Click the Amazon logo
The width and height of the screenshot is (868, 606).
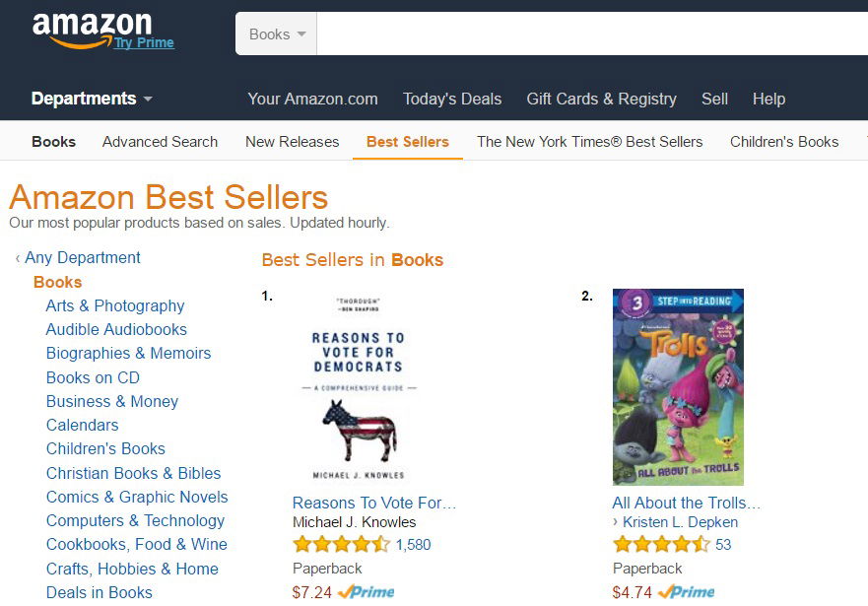[x=91, y=28]
